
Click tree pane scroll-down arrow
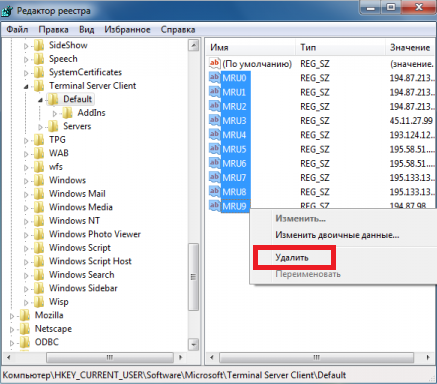pos(193,344)
